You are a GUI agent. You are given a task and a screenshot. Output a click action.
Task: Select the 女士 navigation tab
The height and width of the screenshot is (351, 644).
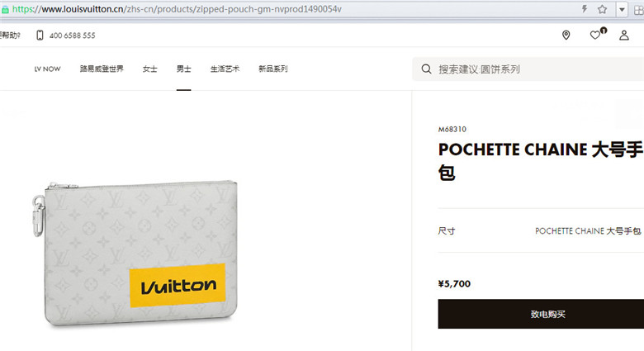(150, 69)
